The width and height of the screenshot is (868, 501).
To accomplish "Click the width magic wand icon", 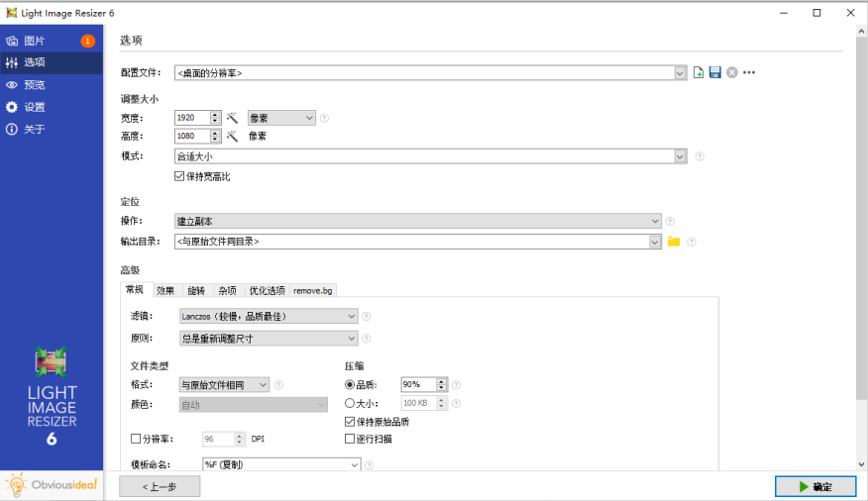I will 232,118.
